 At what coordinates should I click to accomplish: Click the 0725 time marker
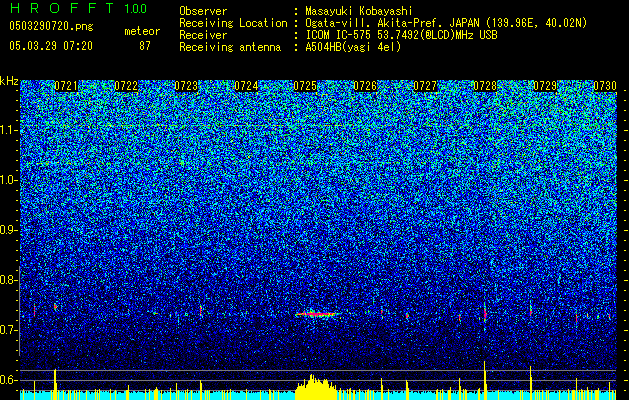pyautogui.click(x=305, y=86)
